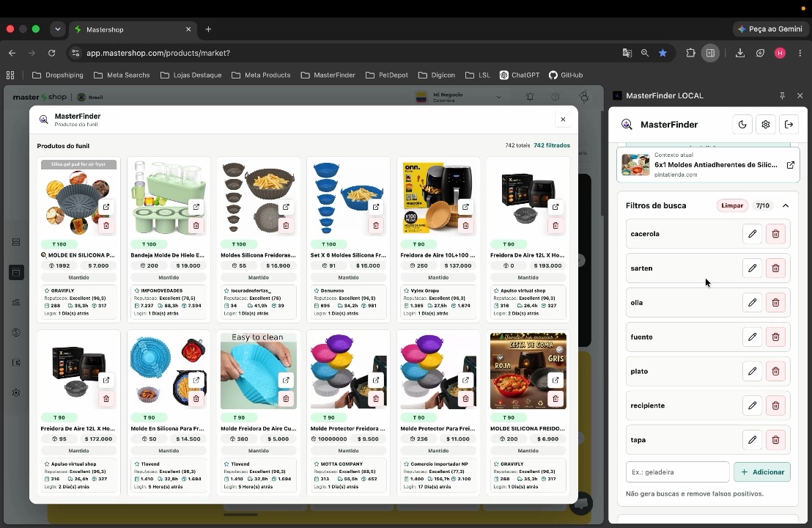The image size is (812, 528).
Task: Bookmark star in address bar
Action: click(x=662, y=53)
